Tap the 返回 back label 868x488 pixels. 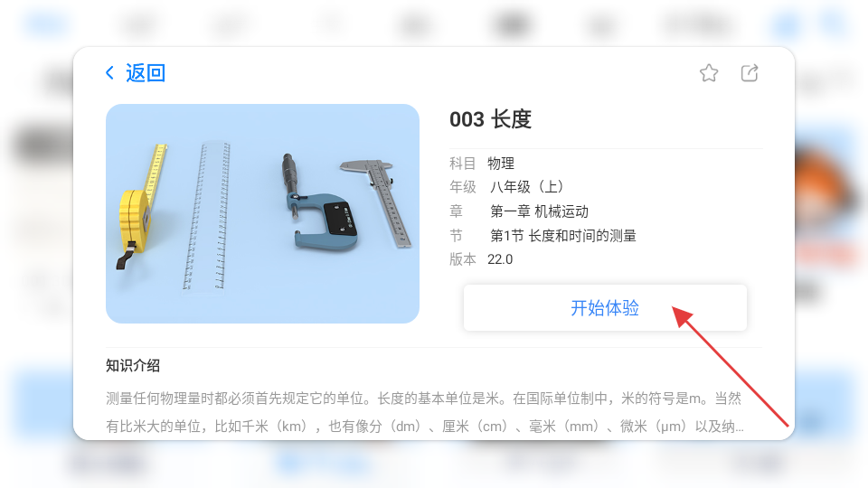tap(146, 73)
